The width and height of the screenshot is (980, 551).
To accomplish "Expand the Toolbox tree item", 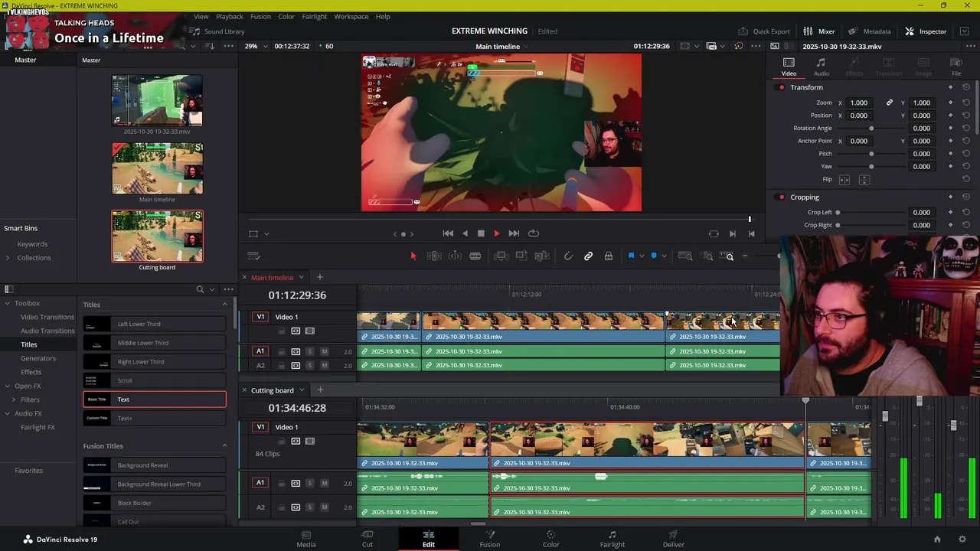I will 7,304.
